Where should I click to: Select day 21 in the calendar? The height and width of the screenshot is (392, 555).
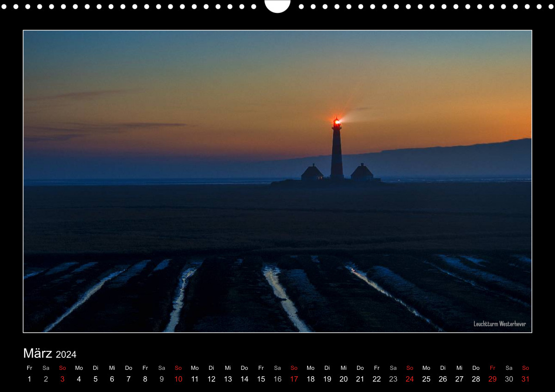360,379
